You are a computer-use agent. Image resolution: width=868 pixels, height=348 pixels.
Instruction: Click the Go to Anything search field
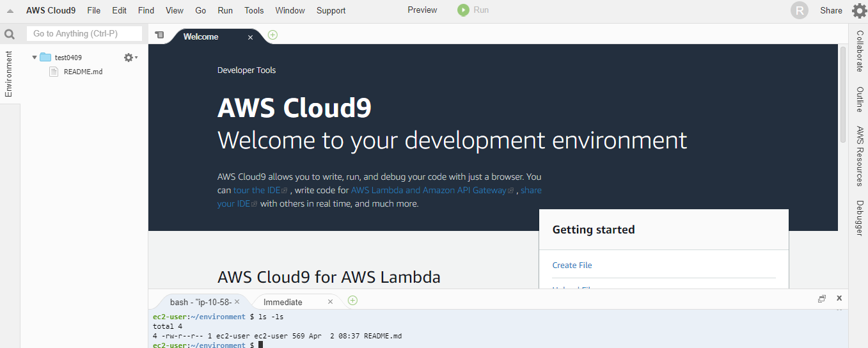[84, 33]
